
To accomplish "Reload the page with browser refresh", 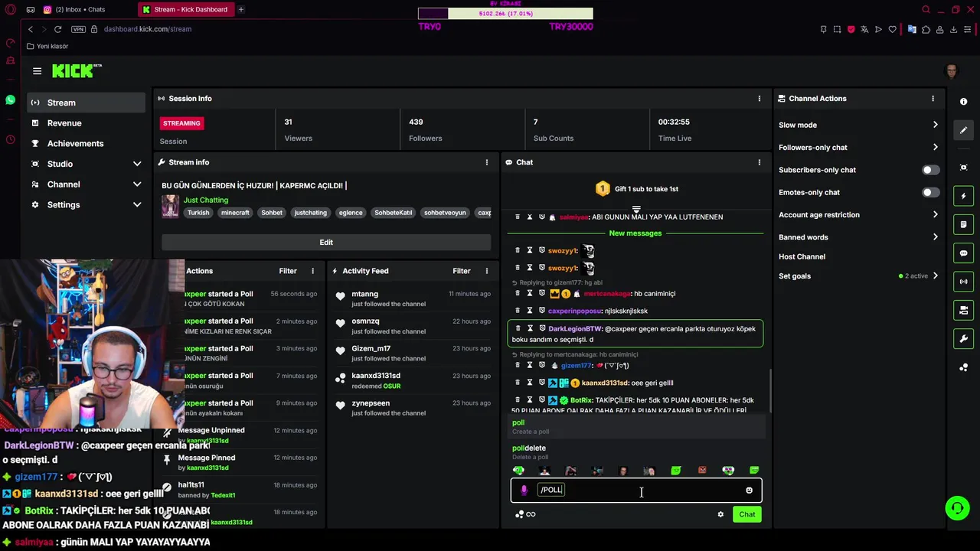I will 57,29.
